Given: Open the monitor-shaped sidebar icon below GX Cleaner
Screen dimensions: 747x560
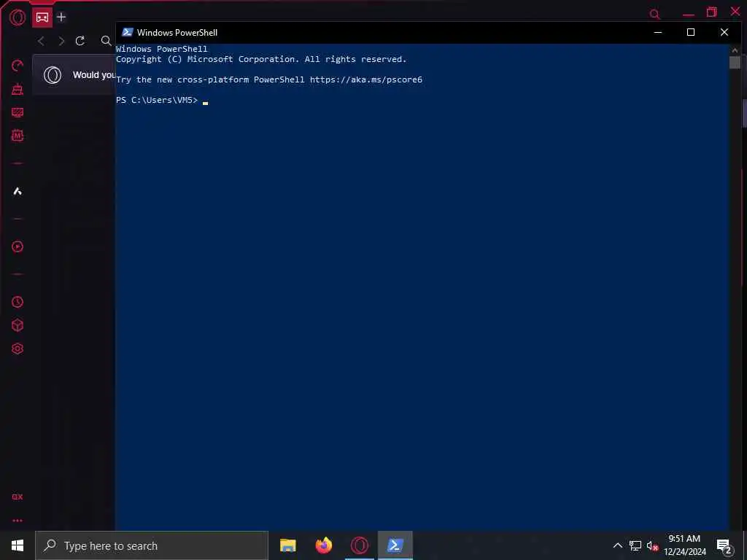Looking at the screenshot, I should [18, 112].
